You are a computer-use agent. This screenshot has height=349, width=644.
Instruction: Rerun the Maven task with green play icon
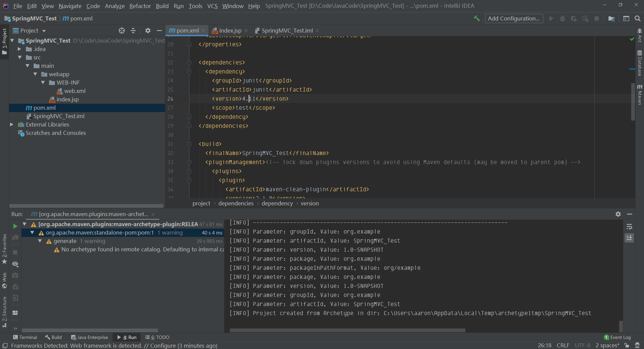pyautogui.click(x=15, y=226)
